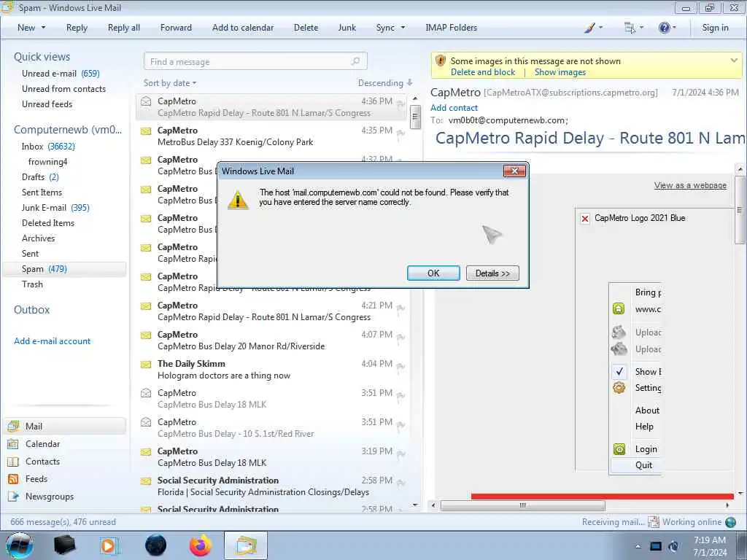
Task: Open IMAP Folders from toolbar
Action: pyautogui.click(x=451, y=28)
